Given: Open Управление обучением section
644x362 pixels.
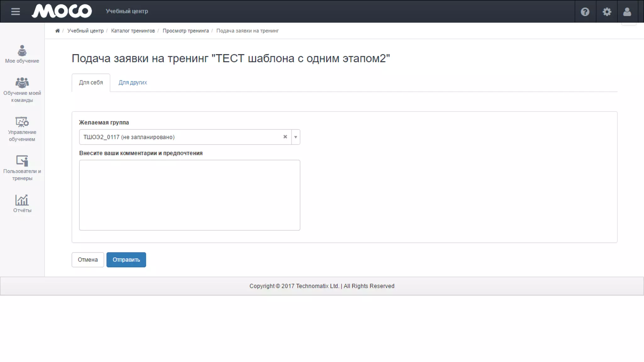Looking at the screenshot, I should click(22, 129).
